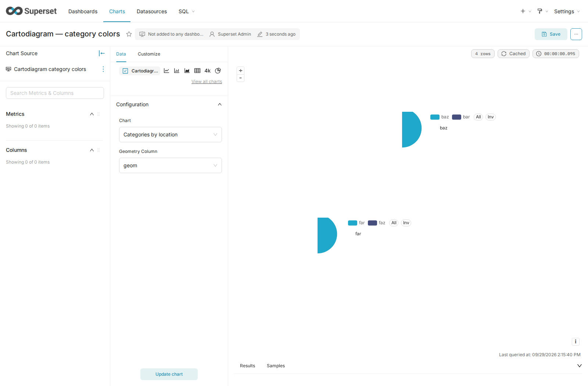Expand the Results panel chevron
Viewport: 588px width, 386px height.
pos(580,366)
